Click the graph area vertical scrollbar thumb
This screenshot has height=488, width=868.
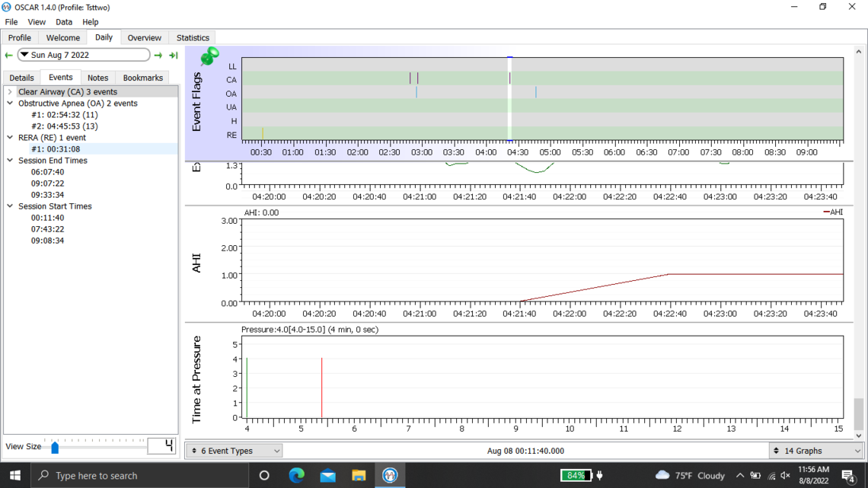tap(859, 414)
